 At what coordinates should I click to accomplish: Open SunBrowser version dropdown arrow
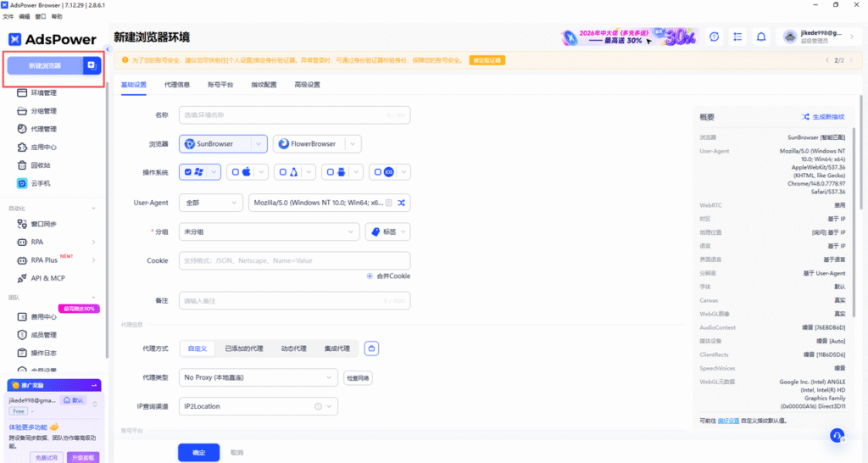coord(259,144)
